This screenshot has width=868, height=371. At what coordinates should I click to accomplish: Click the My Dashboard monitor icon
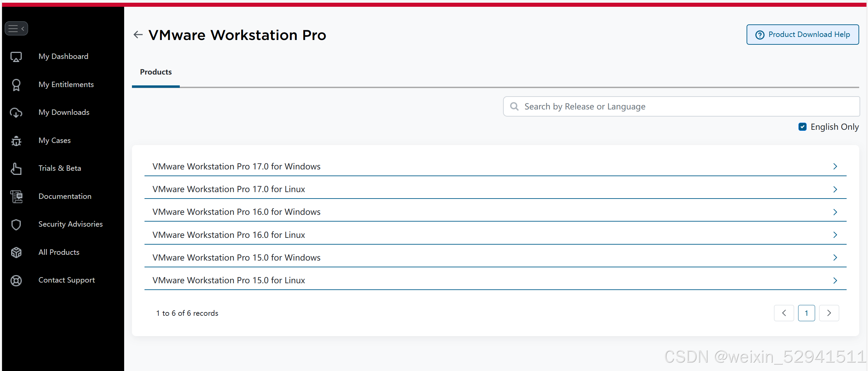coord(16,57)
